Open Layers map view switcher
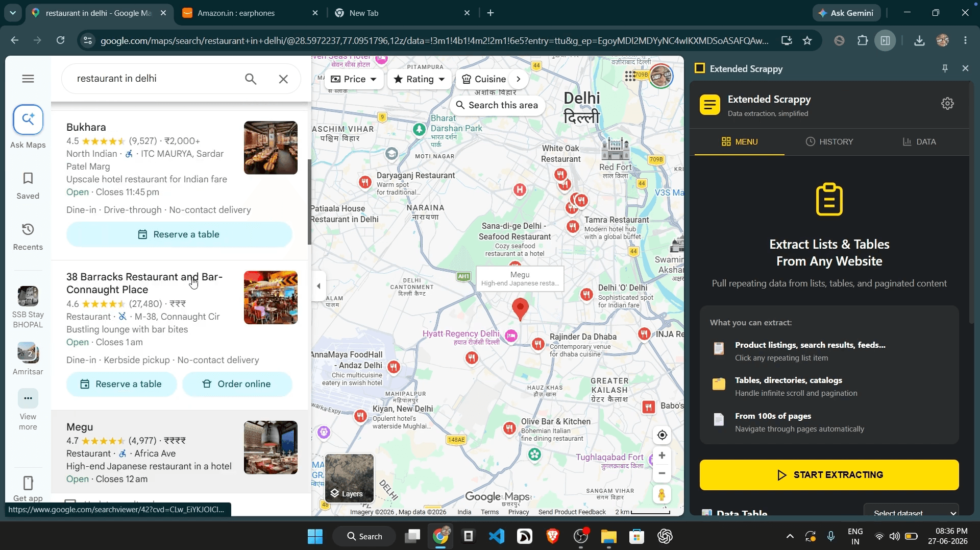The image size is (980, 550). [x=350, y=478]
